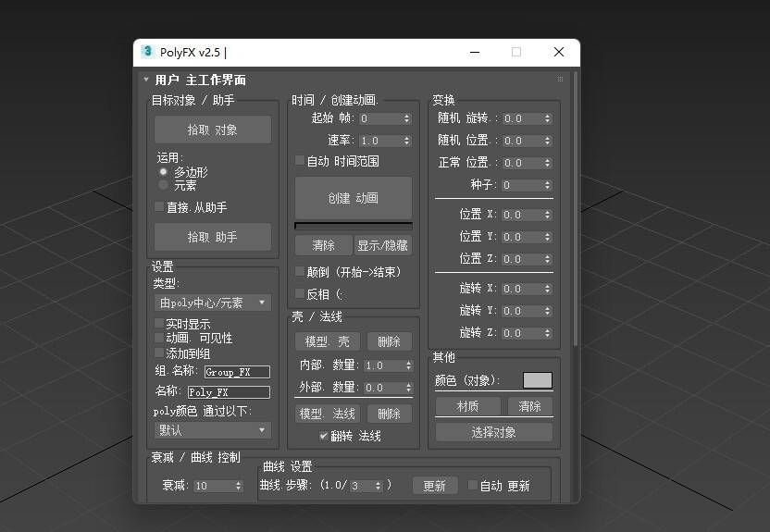Click the 起始 帧 value field
This screenshot has width=770, height=532.
[x=381, y=118]
